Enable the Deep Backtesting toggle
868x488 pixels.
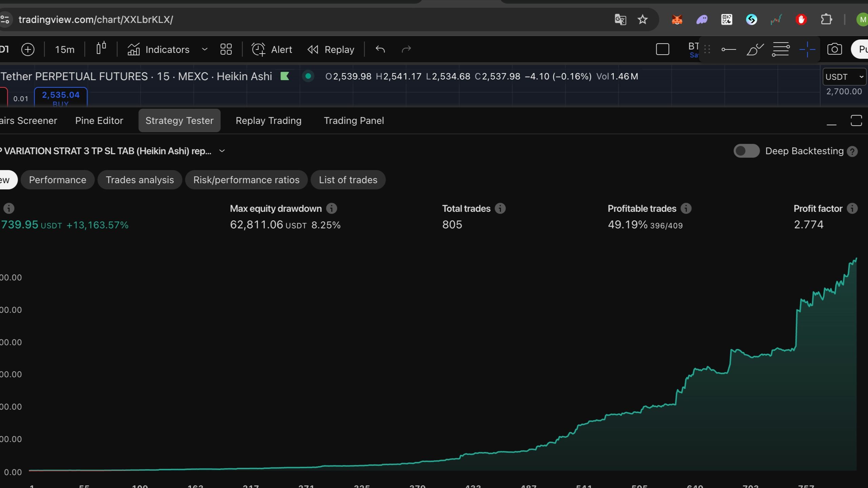coord(747,151)
